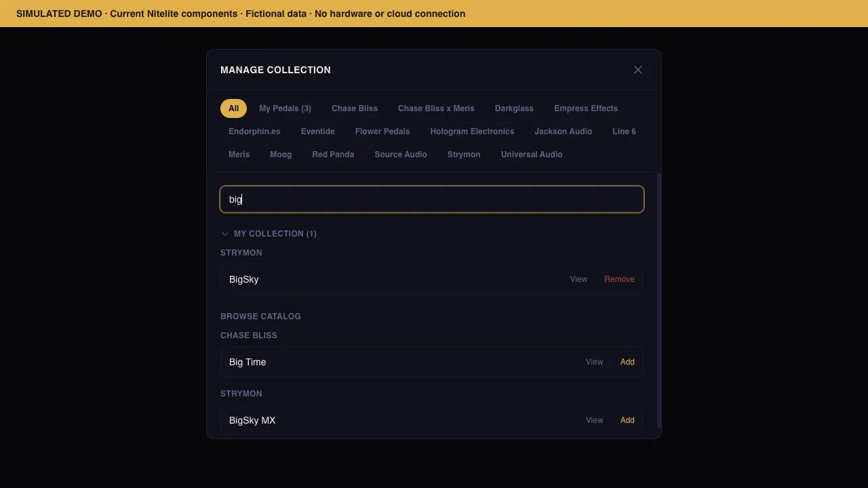Remove BigSky from collection
868x488 pixels.
pos(619,279)
